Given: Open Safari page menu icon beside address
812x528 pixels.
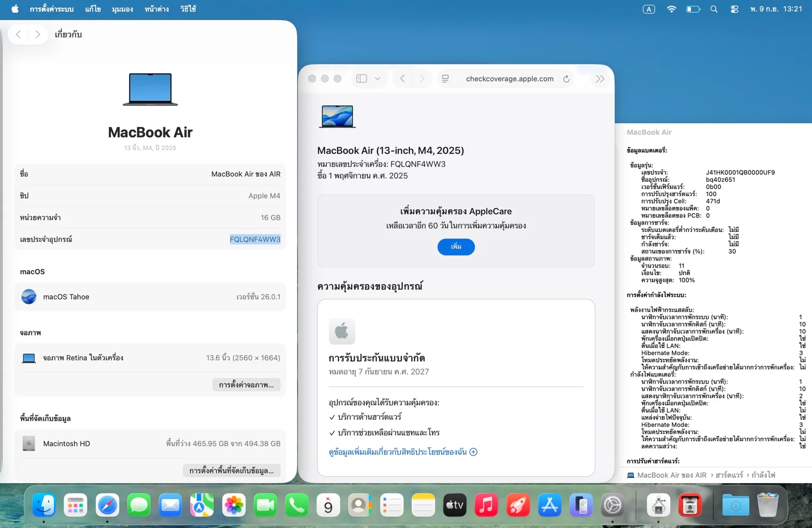Looking at the screenshot, I should click(x=445, y=79).
